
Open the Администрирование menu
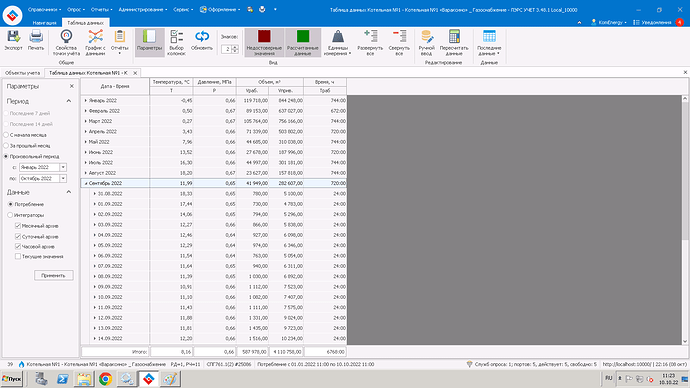tap(143, 9)
